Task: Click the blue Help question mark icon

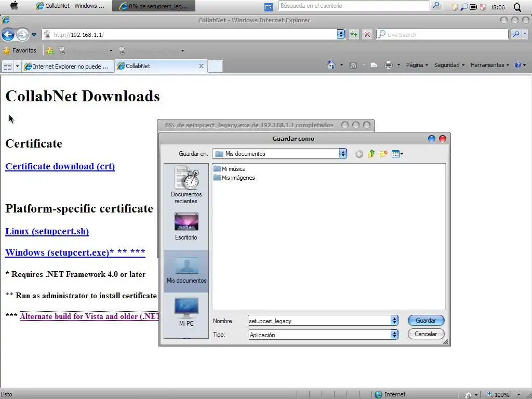Action: pos(518,65)
